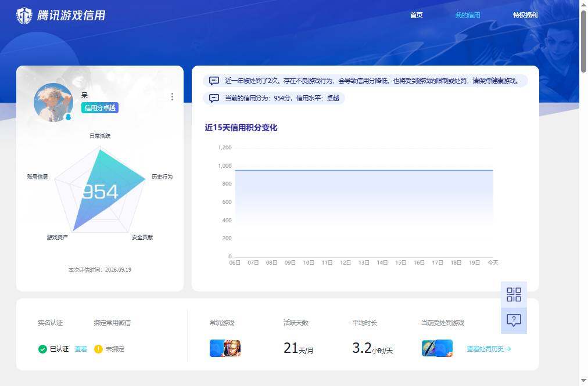Screen dimensions: 588x386
Task: Open the QR code floating button
Action: coord(514,294)
